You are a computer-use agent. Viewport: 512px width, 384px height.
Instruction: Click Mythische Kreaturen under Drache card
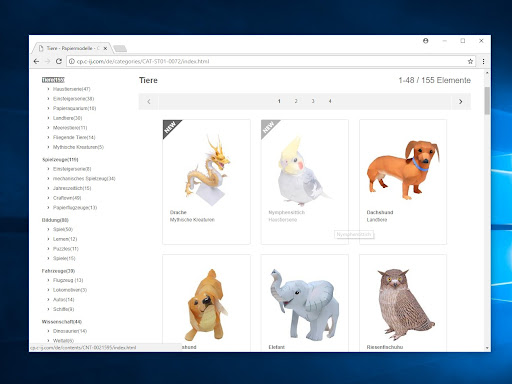tap(192, 220)
